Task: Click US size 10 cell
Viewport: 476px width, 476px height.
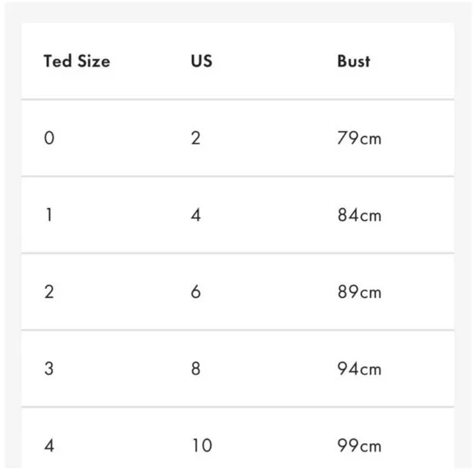Action: click(x=202, y=446)
